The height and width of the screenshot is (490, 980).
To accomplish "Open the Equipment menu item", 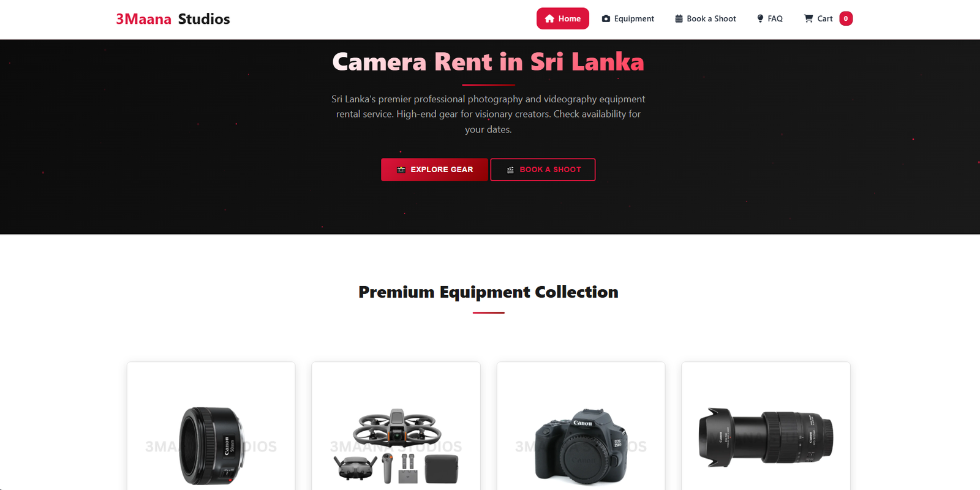I will click(x=628, y=19).
